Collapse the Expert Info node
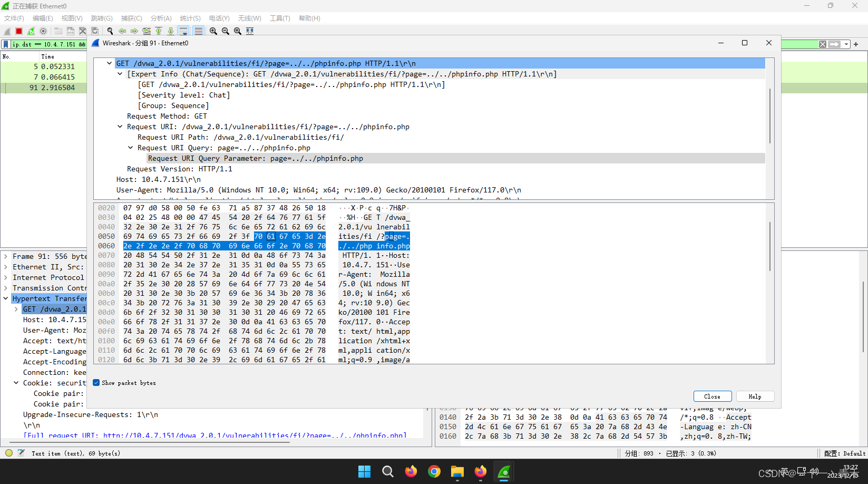 [120, 74]
